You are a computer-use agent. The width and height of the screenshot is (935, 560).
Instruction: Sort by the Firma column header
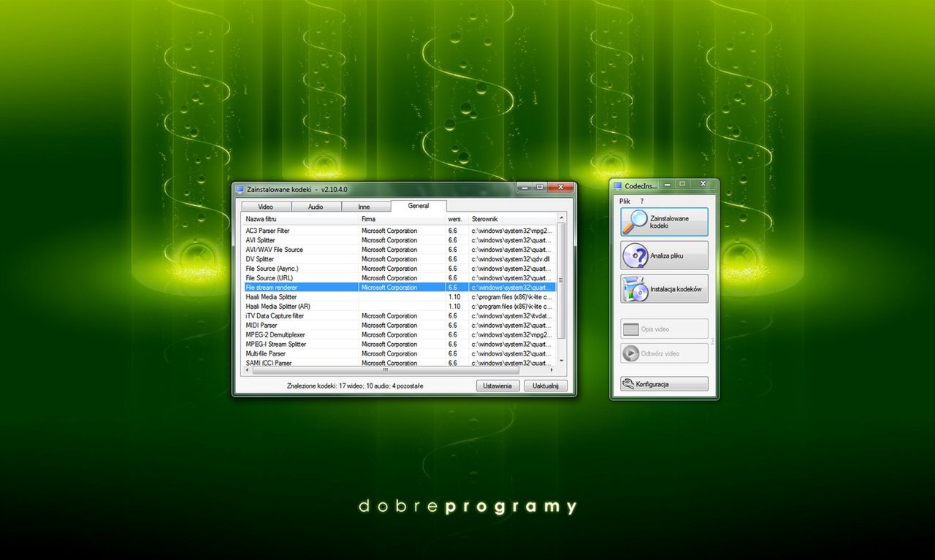point(402,219)
